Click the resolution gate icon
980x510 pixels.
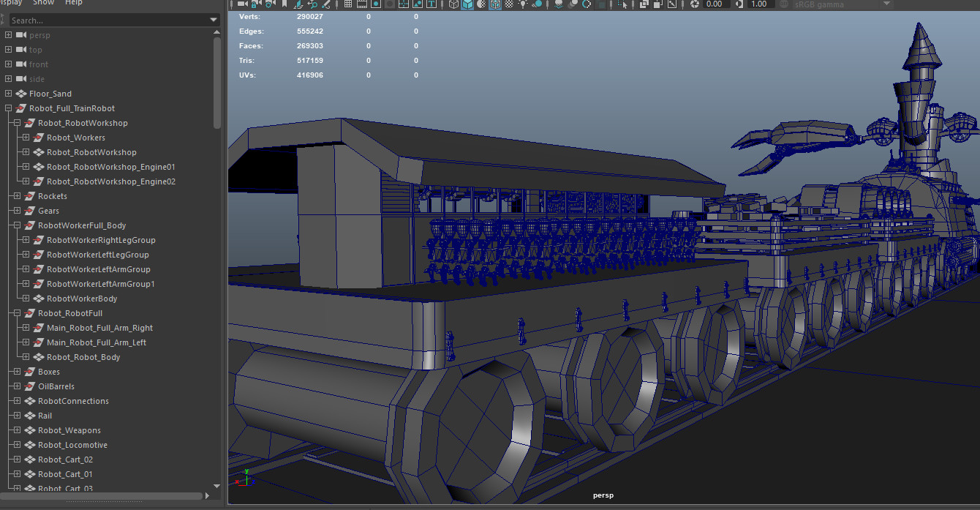tap(374, 4)
